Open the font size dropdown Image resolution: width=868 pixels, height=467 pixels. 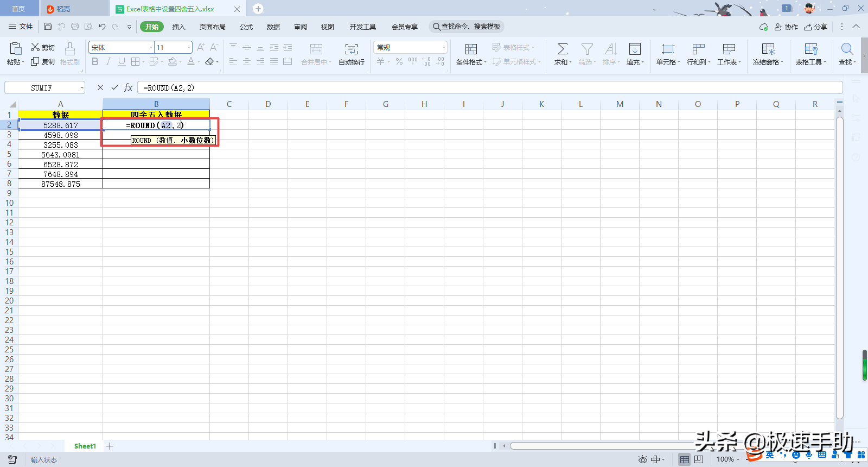[x=189, y=48]
